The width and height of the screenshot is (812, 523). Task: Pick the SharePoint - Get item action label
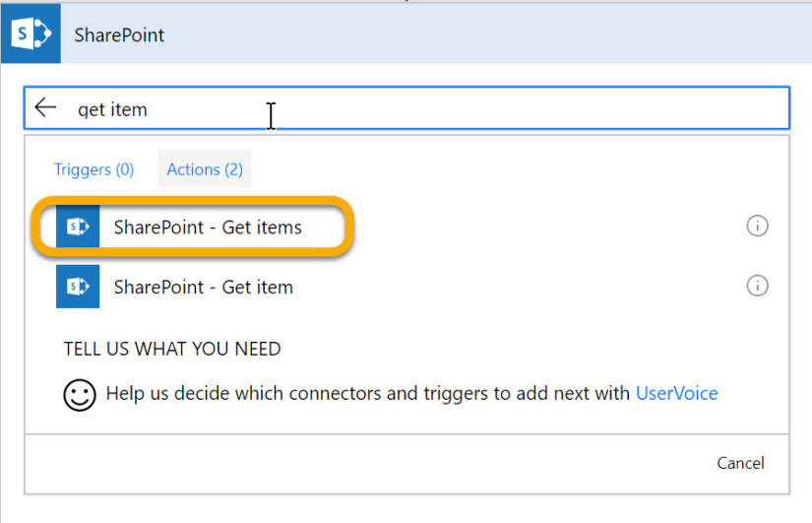tap(203, 288)
